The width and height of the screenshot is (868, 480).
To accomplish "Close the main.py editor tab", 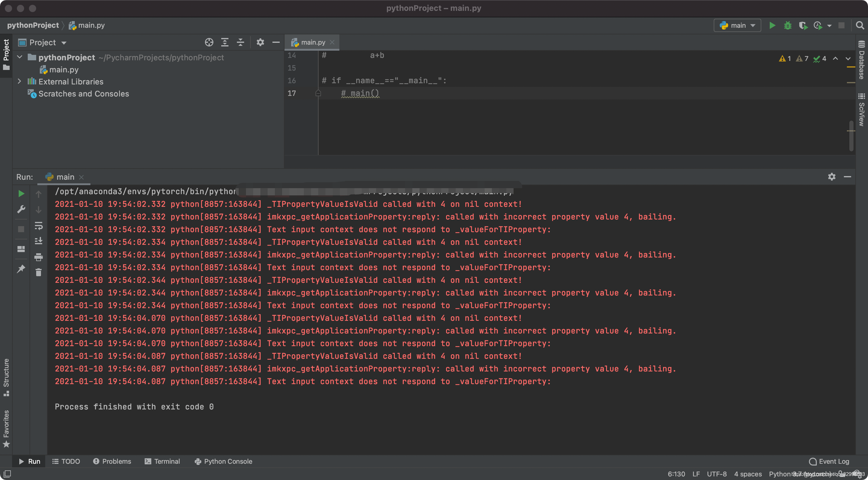I will click(332, 42).
